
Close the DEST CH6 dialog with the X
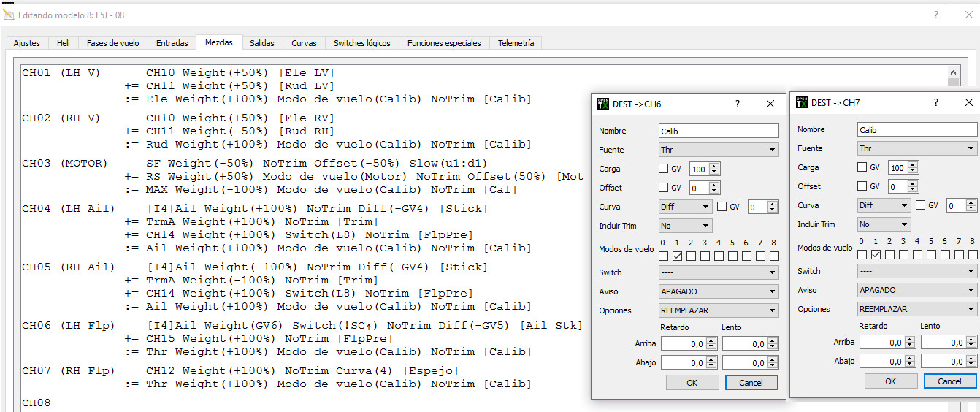point(770,104)
